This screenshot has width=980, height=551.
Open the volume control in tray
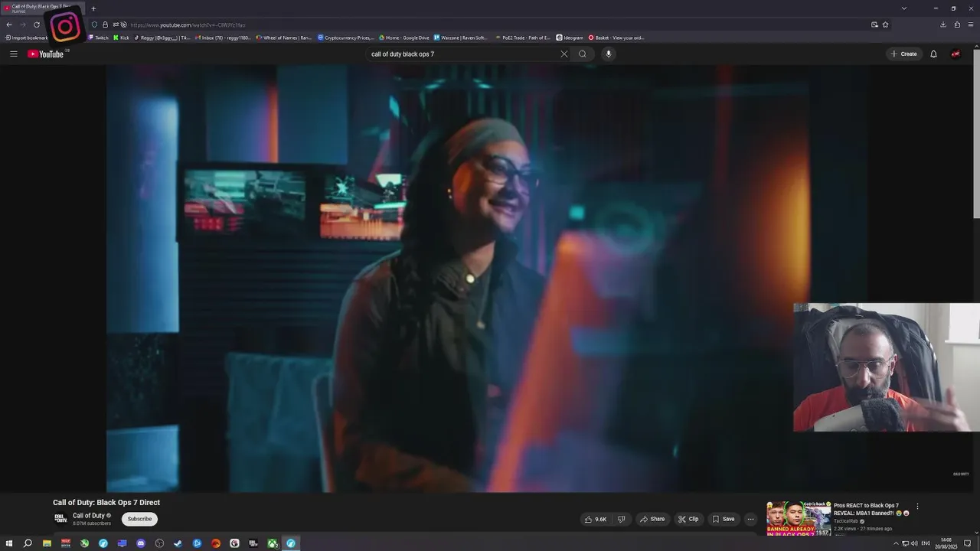pos(914,543)
